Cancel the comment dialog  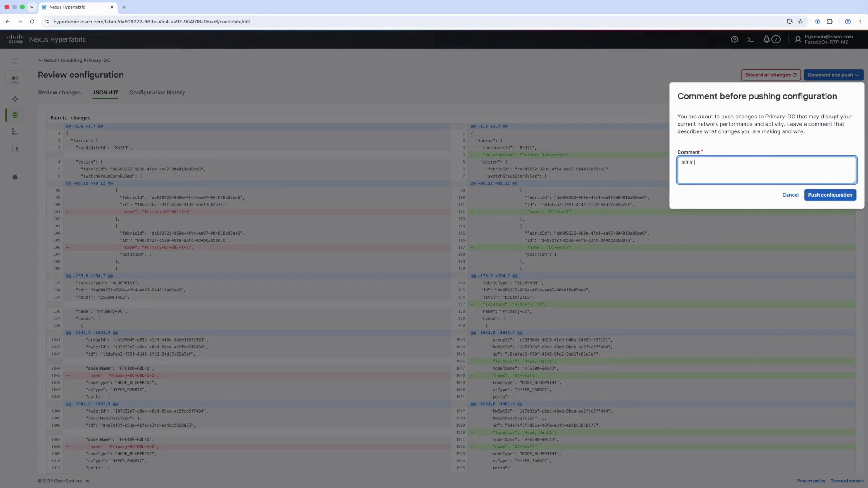coord(790,195)
